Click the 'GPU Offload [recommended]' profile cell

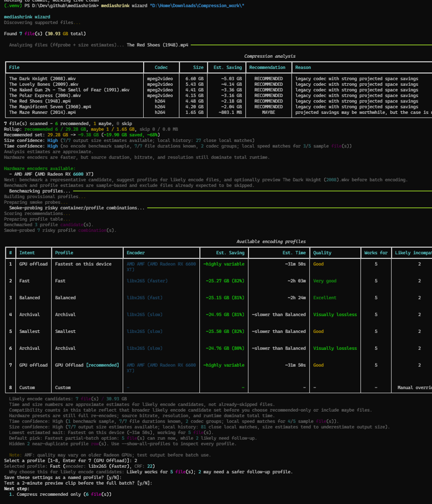coord(87,365)
